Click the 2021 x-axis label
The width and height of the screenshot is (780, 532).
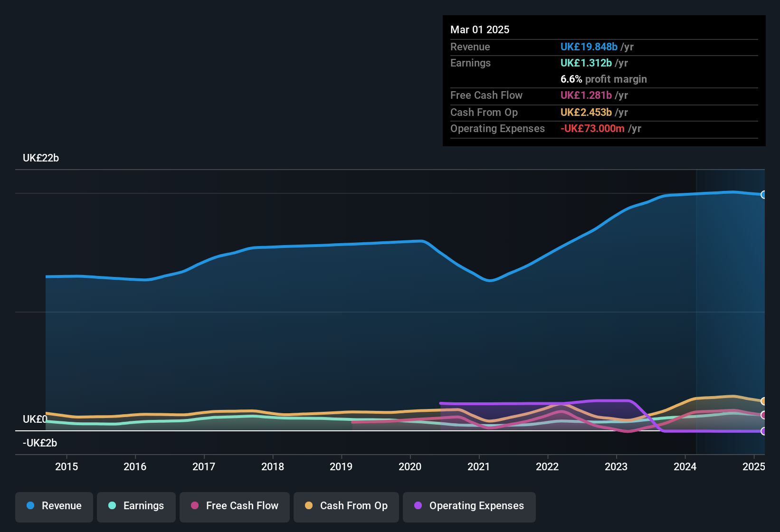(x=479, y=467)
